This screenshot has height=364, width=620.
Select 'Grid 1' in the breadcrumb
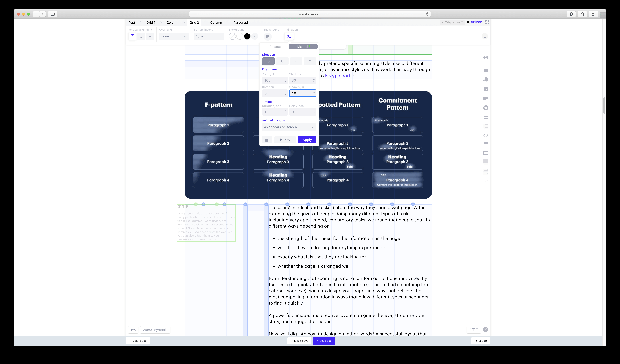151,22
